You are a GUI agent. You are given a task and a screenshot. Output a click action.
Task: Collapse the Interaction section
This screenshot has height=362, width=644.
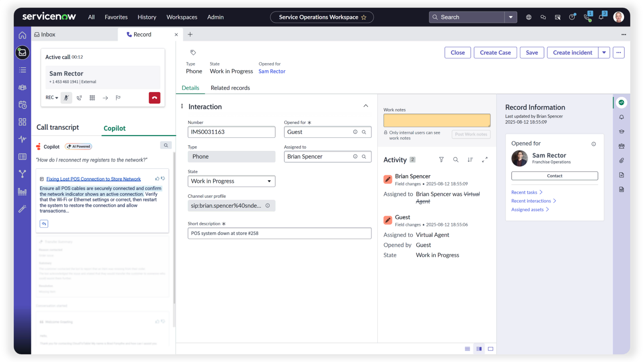click(x=365, y=106)
